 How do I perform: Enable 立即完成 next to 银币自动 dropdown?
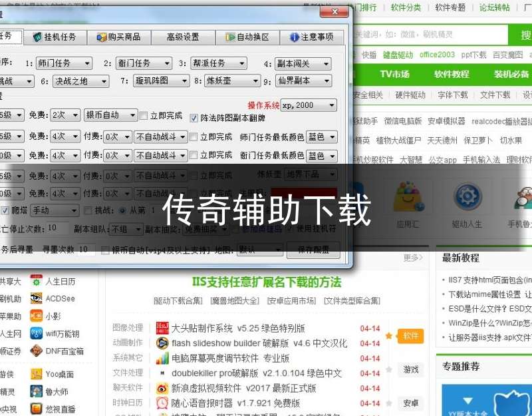tap(144, 116)
